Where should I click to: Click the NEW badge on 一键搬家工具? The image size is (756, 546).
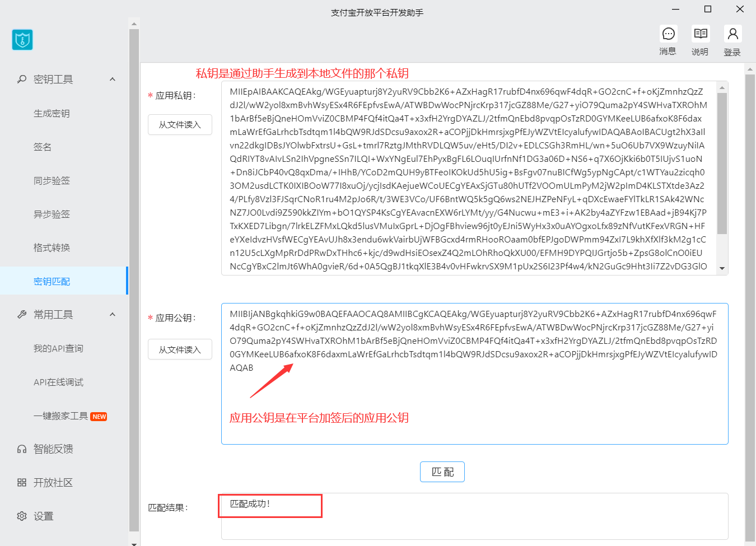(99, 417)
